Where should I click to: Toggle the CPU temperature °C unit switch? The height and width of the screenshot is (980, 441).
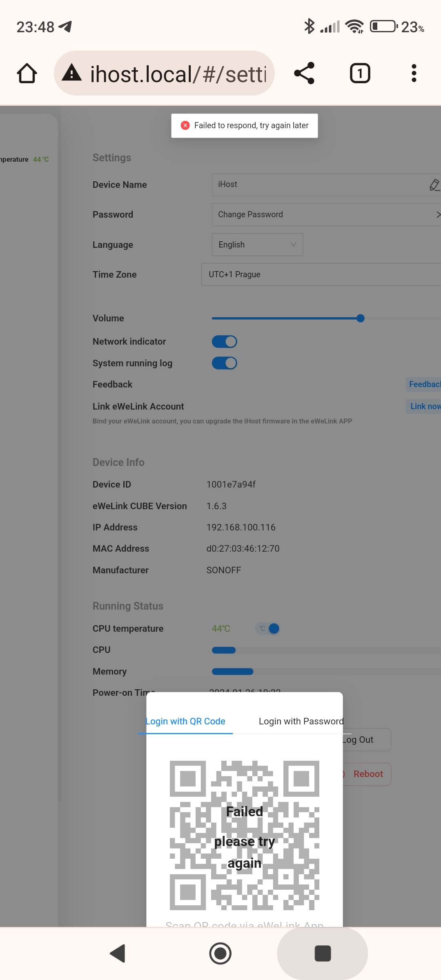pyautogui.click(x=267, y=628)
